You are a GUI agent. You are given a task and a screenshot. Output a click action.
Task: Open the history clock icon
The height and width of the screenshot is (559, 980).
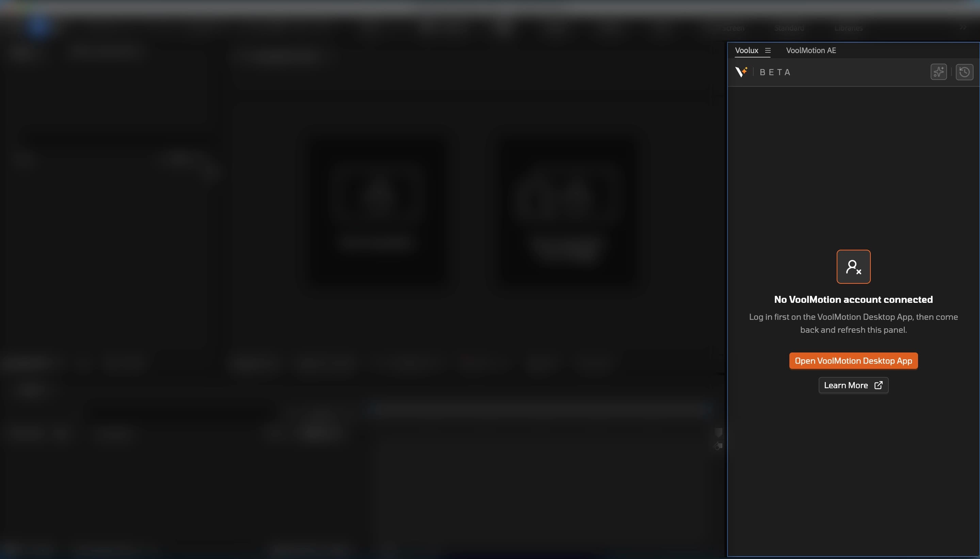964,72
